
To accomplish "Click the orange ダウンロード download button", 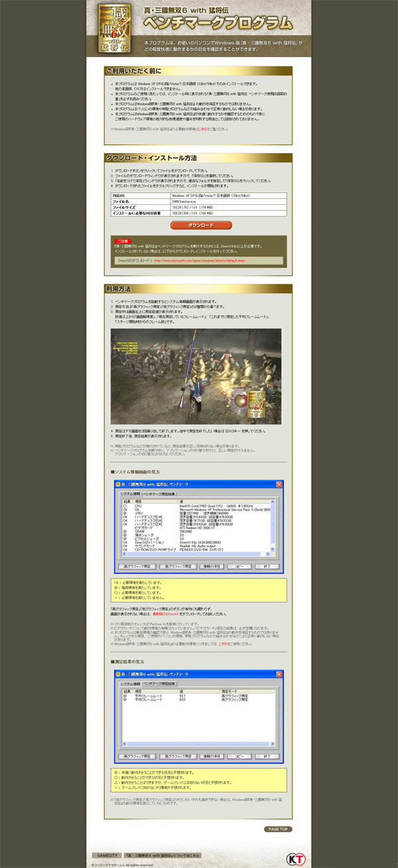I will 201,225.
